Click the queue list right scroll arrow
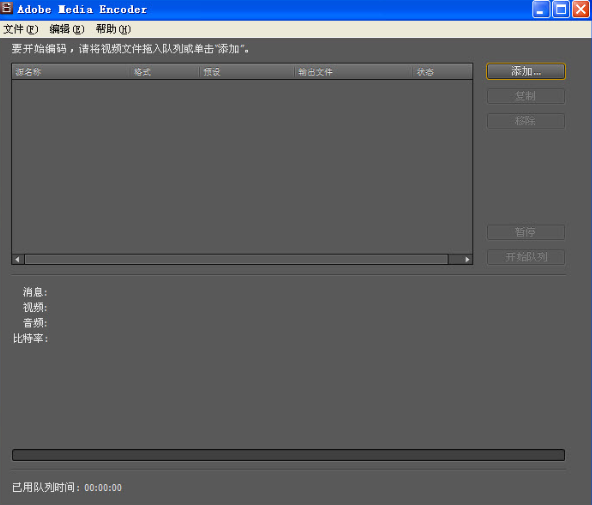Screen dimensions: 592x505 coord(467,259)
